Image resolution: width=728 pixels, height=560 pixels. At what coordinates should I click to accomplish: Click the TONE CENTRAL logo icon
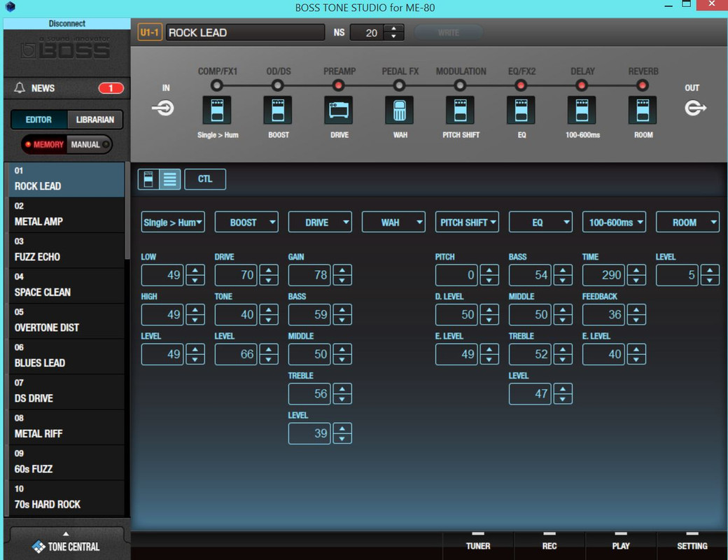pos(38,547)
